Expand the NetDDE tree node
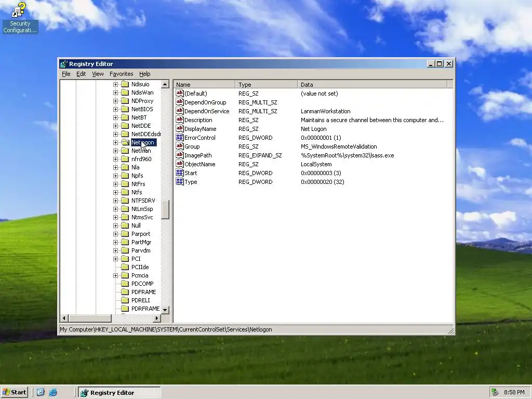The height and width of the screenshot is (399, 532). click(115, 126)
